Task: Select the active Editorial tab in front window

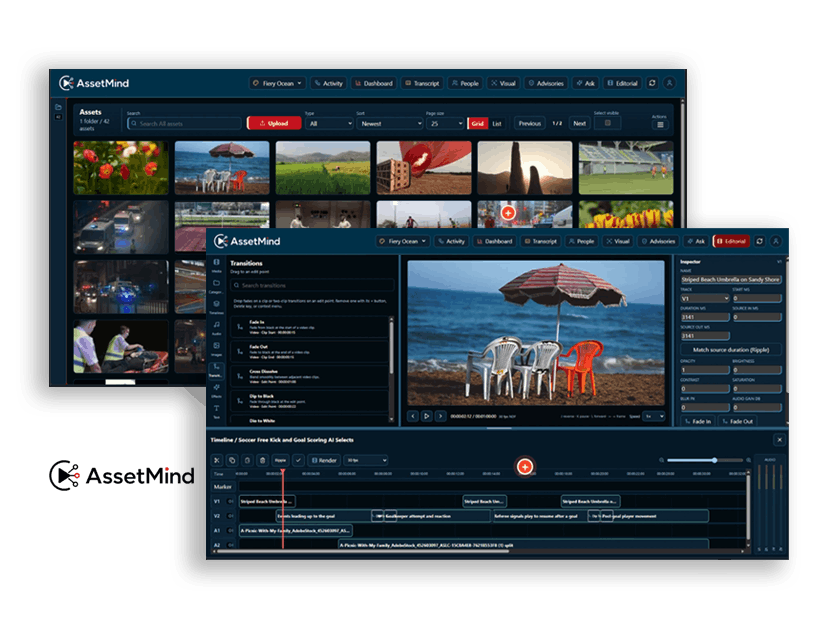Action: [x=731, y=241]
